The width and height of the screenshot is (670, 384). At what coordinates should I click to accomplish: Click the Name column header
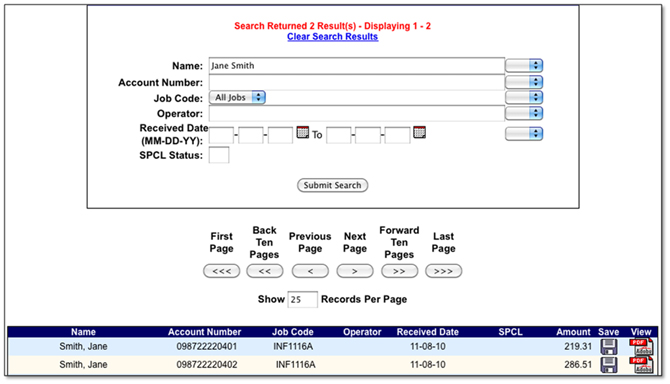(83, 332)
